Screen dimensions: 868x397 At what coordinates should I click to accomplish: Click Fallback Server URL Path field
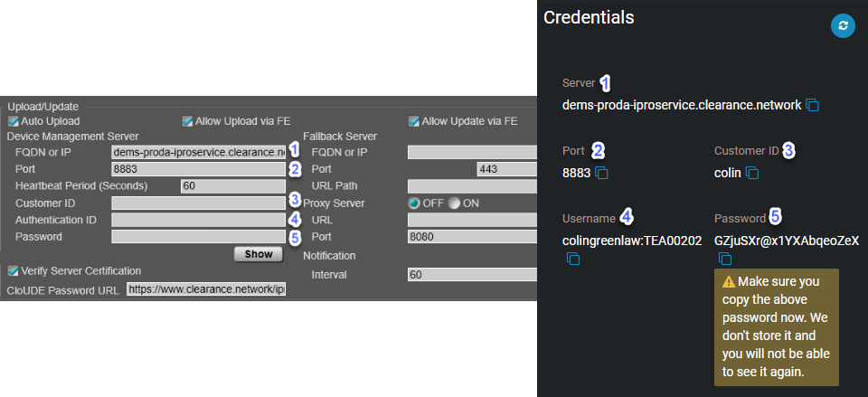(472, 186)
